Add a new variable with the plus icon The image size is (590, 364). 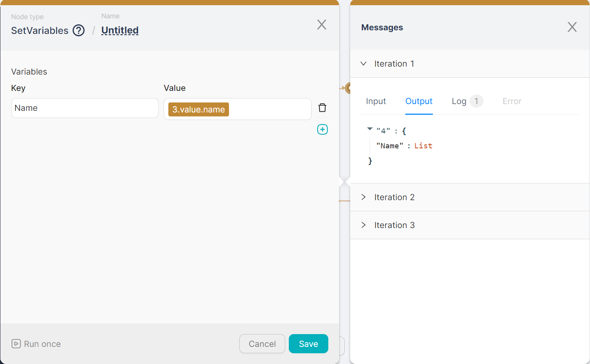(x=322, y=130)
